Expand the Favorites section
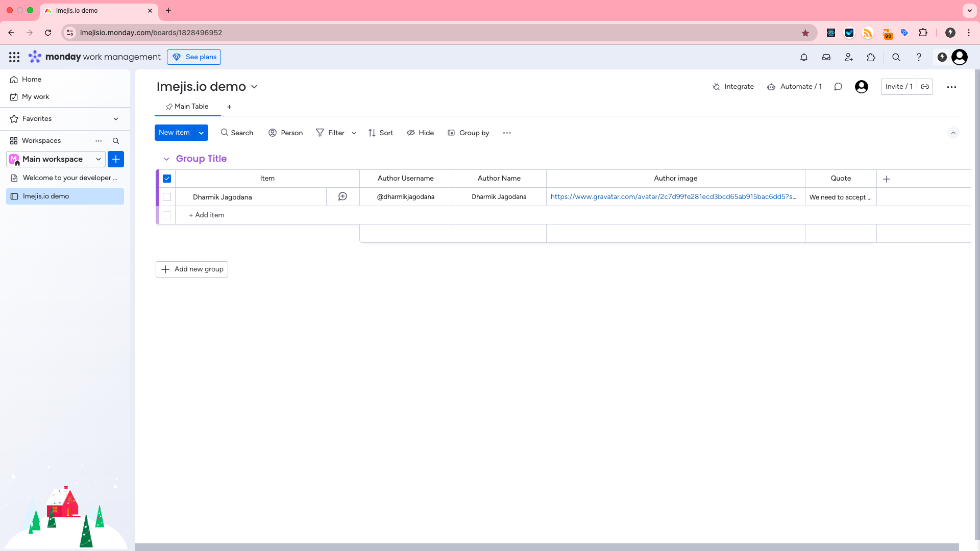The width and height of the screenshot is (980, 551). (x=116, y=119)
